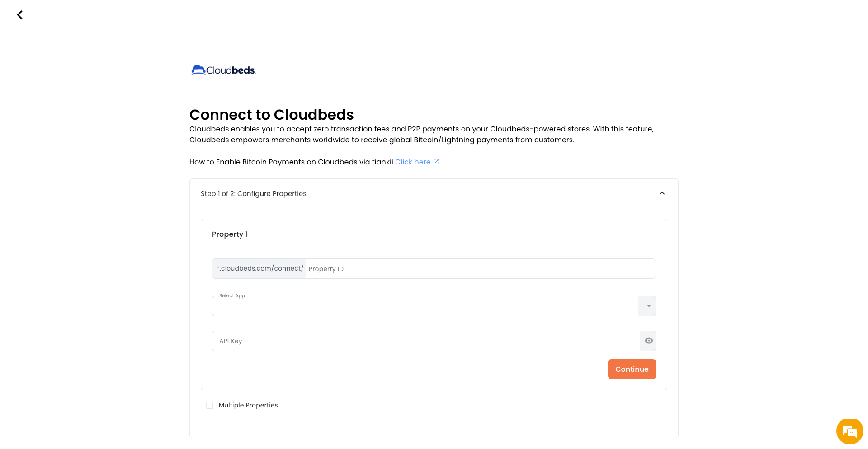Open the Click here guide link
The image size is (868, 449).
412,162
